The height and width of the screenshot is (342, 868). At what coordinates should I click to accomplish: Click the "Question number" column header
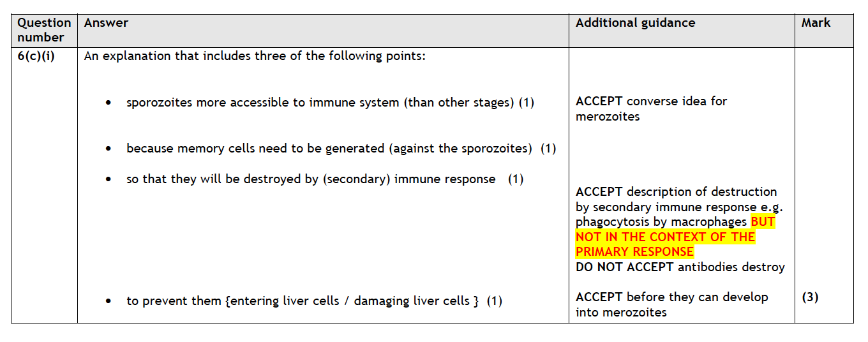tap(44, 30)
